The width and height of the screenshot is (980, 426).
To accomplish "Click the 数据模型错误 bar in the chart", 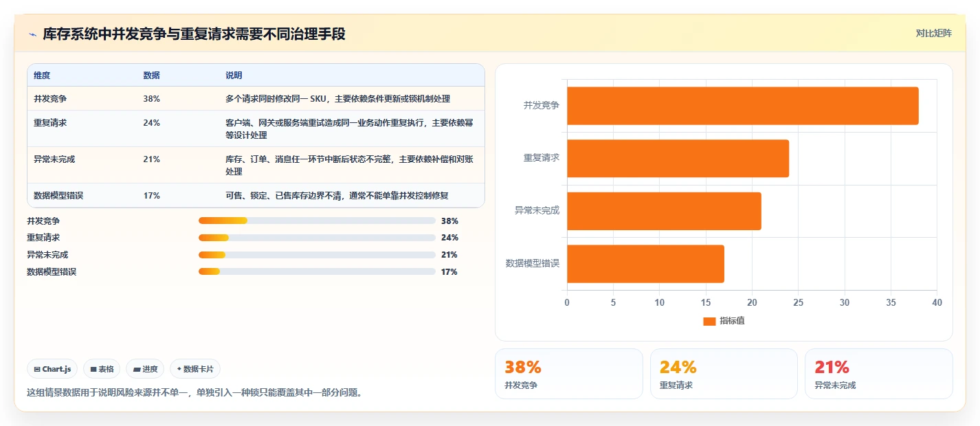I will 645,264.
